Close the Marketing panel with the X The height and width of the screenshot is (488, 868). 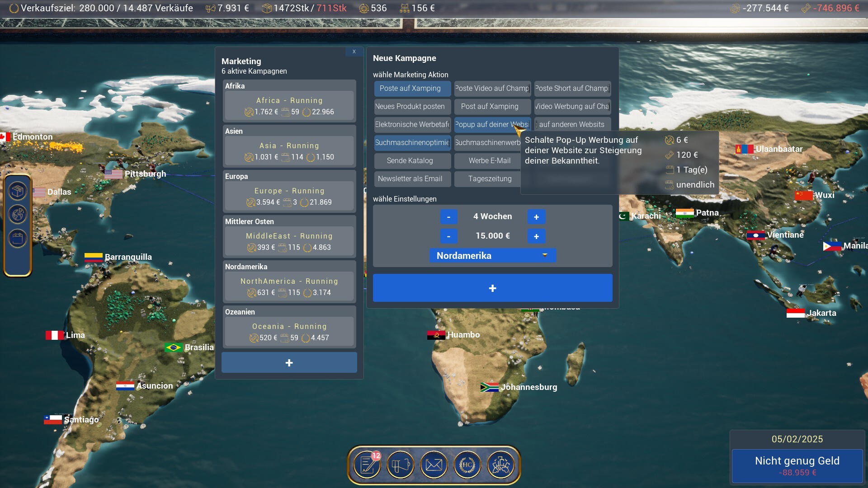354,52
